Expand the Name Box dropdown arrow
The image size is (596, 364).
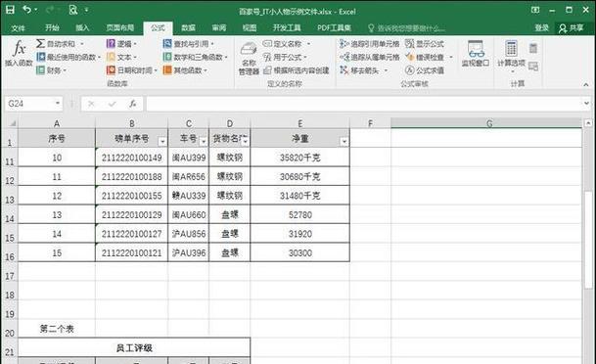(x=58, y=104)
